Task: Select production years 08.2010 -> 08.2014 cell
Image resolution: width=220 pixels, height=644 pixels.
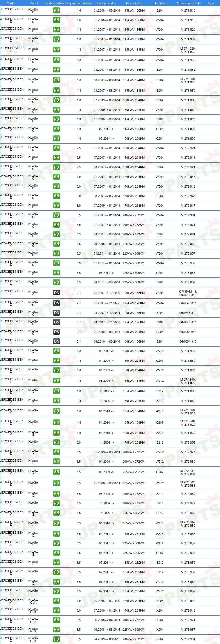Action: (107, 342)
